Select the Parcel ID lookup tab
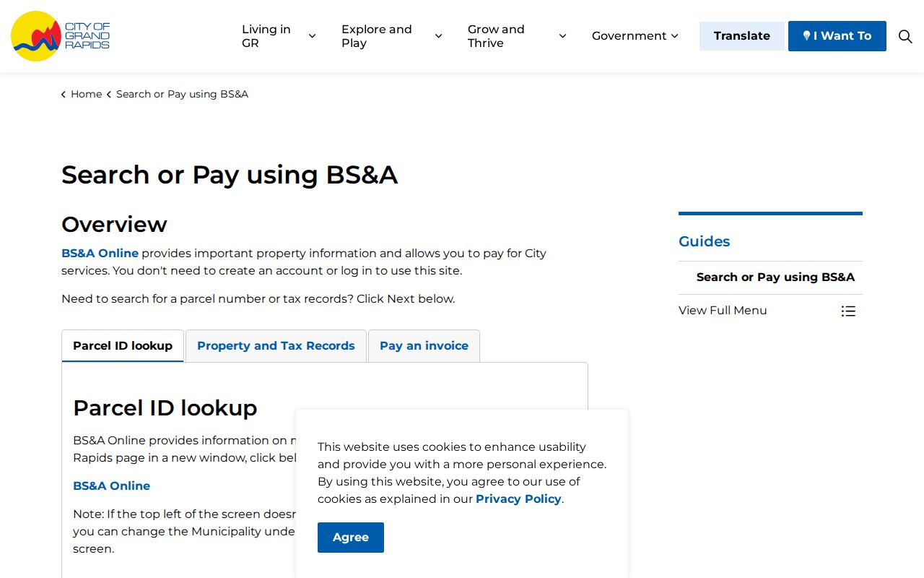 pyautogui.click(x=123, y=346)
